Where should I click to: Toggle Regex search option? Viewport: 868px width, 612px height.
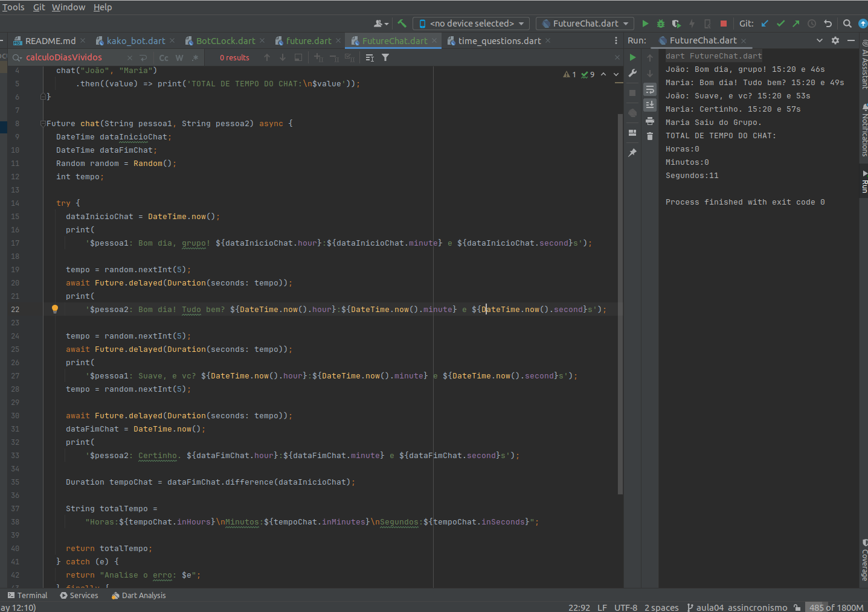point(195,58)
